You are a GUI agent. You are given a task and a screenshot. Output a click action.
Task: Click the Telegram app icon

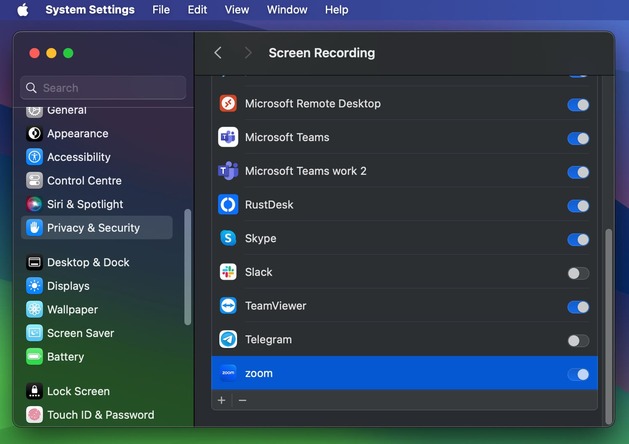(228, 339)
